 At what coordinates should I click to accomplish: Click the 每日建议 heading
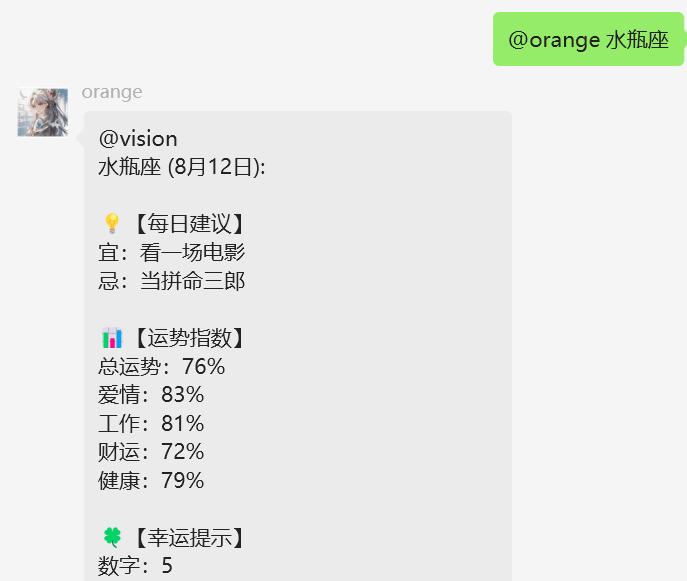tap(189, 224)
